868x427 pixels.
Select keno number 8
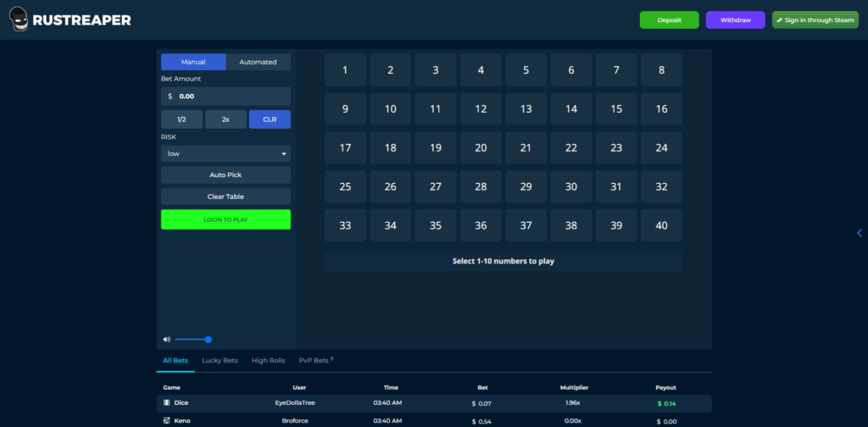[661, 70]
